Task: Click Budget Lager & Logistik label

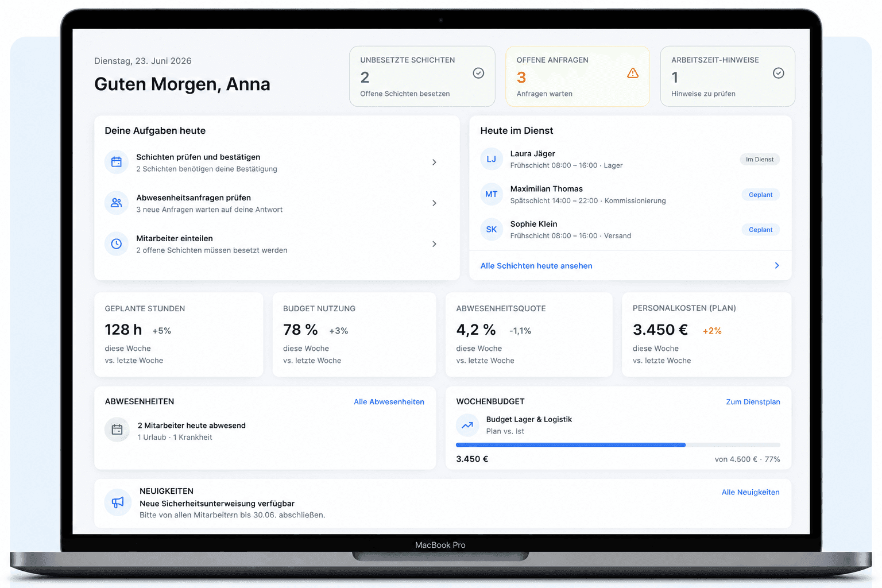Action: tap(529, 420)
